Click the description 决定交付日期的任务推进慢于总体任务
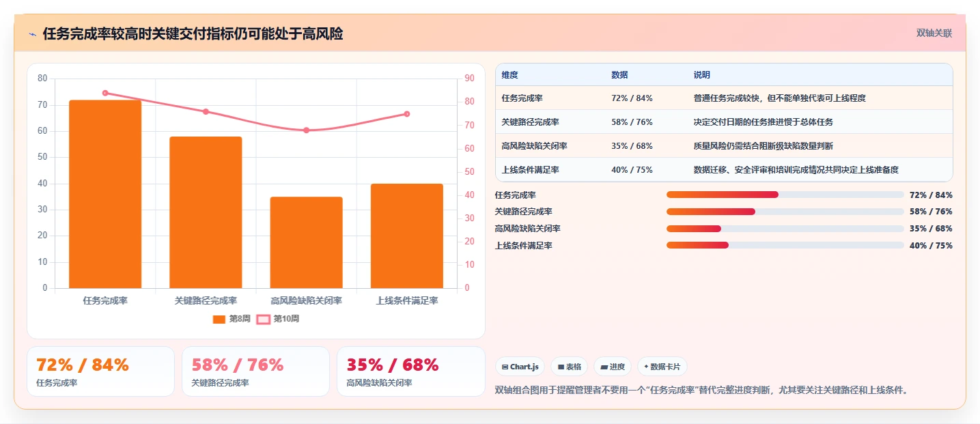Viewport: 980px width, 424px height. click(763, 122)
